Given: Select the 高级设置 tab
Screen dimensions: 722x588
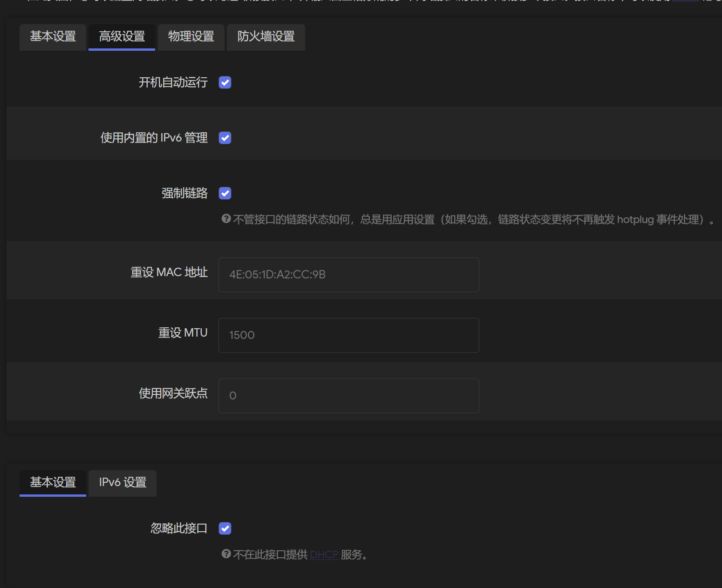Looking at the screenshot, I should pos(122,37).
